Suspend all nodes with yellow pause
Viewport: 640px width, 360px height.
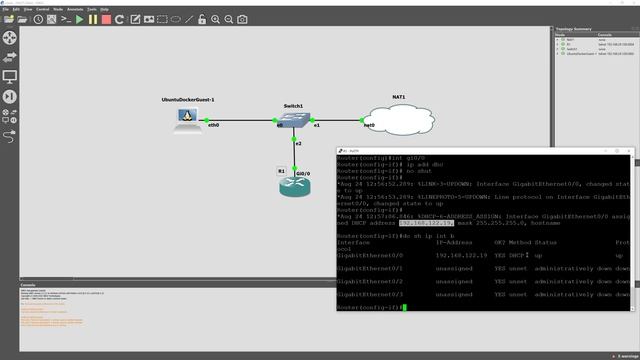tap(93, 19)
